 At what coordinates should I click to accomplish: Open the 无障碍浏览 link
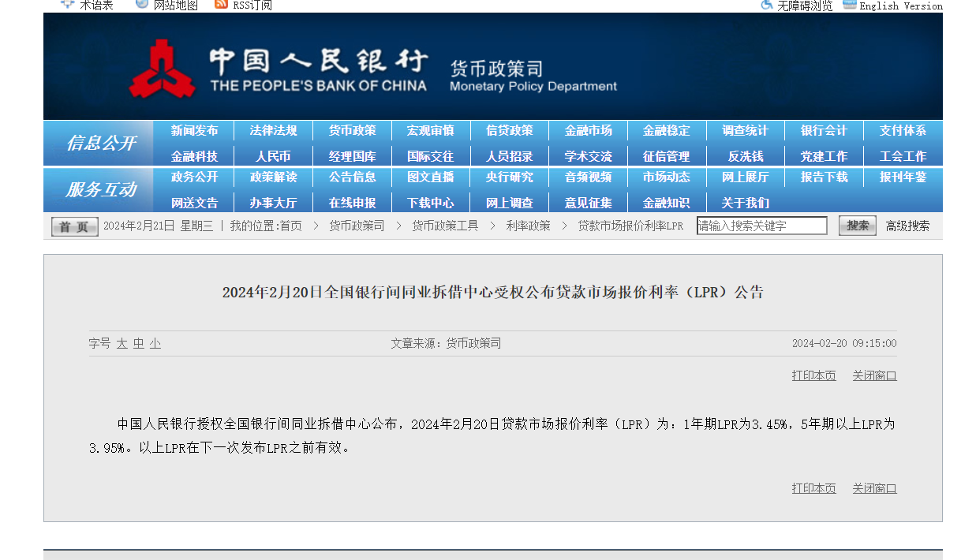click(805, 5)
